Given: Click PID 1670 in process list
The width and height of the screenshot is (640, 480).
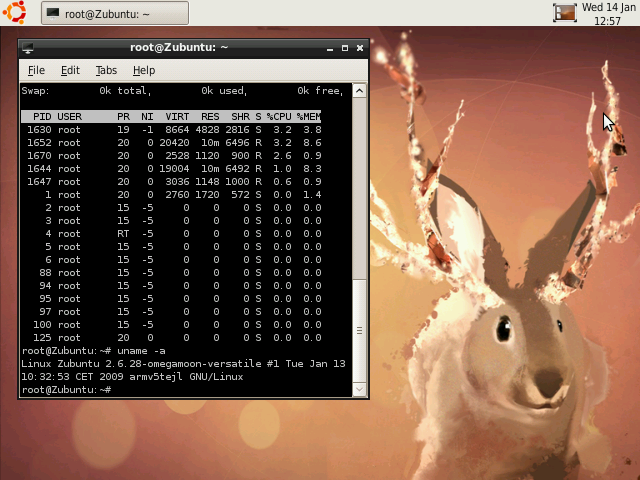Looking at the screenshot, I should (39, 156).
